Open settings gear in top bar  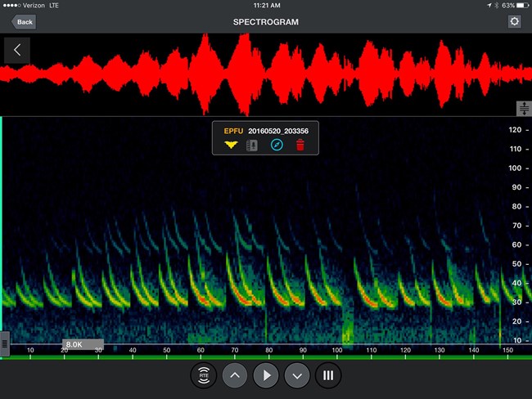(x=513, y=21)
